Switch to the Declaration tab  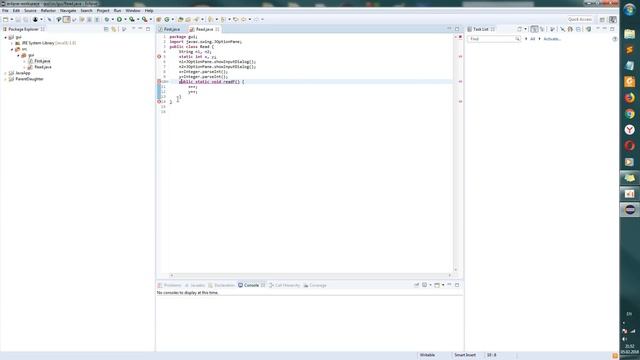point(221,285)
